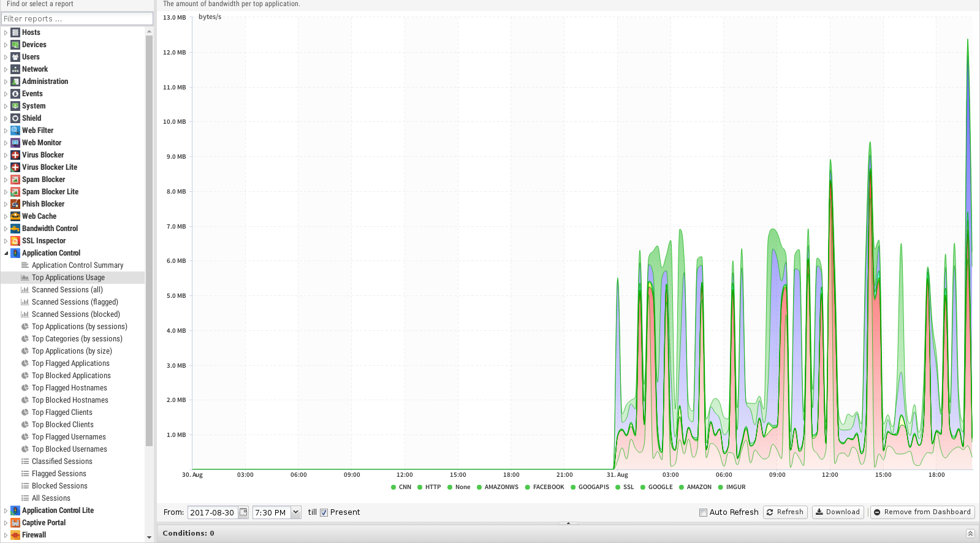Image resolution: width=980 pixels, height=543 pixels.
Task: Click the Web Filter app icon
Action: [15, 131]
